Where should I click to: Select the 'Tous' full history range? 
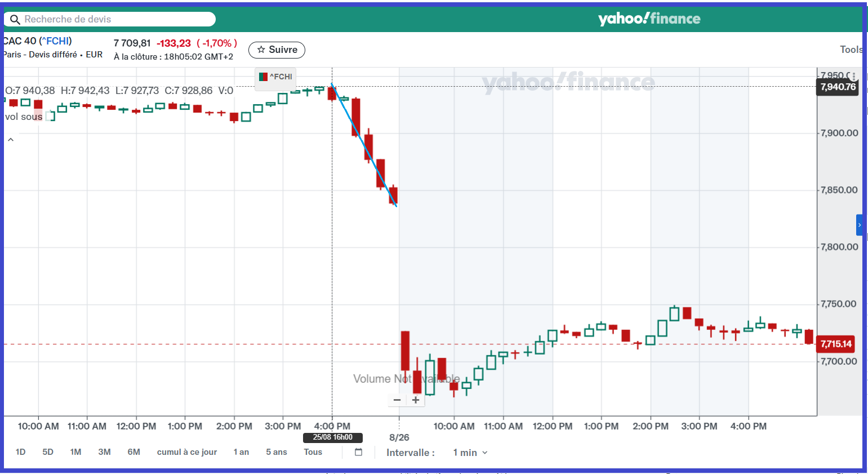click(313, 452)
